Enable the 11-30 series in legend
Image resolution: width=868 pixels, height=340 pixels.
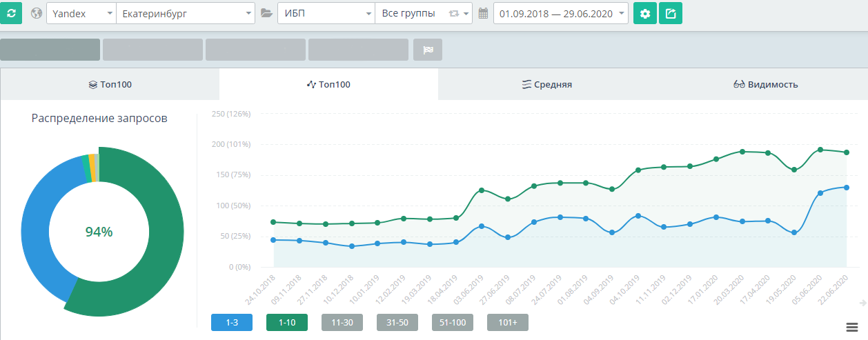point(342,322)
